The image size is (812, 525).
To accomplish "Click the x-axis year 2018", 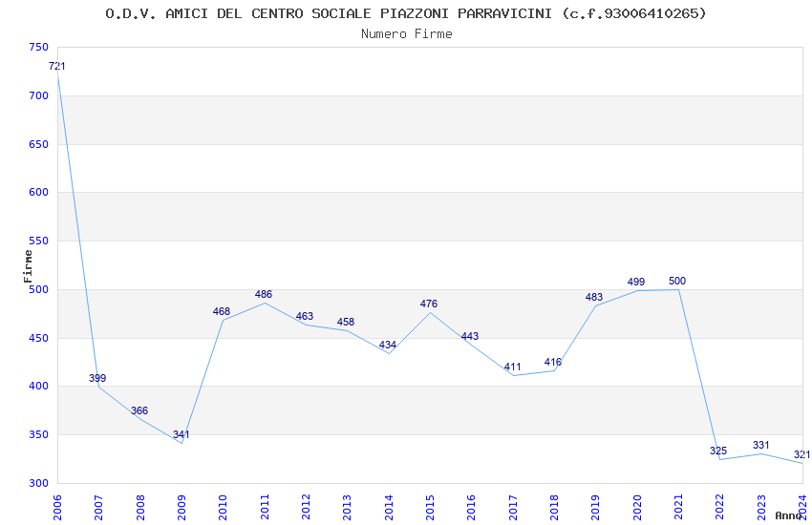I will point(554,507).
